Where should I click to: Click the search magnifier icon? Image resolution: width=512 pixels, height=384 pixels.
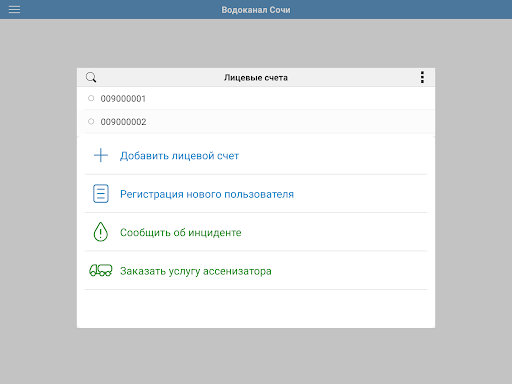91,77
